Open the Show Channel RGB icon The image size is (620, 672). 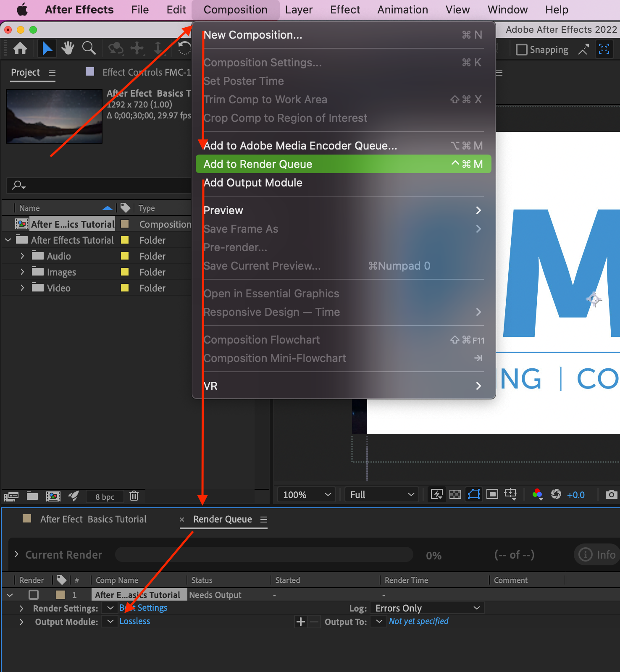pos(537,494)
